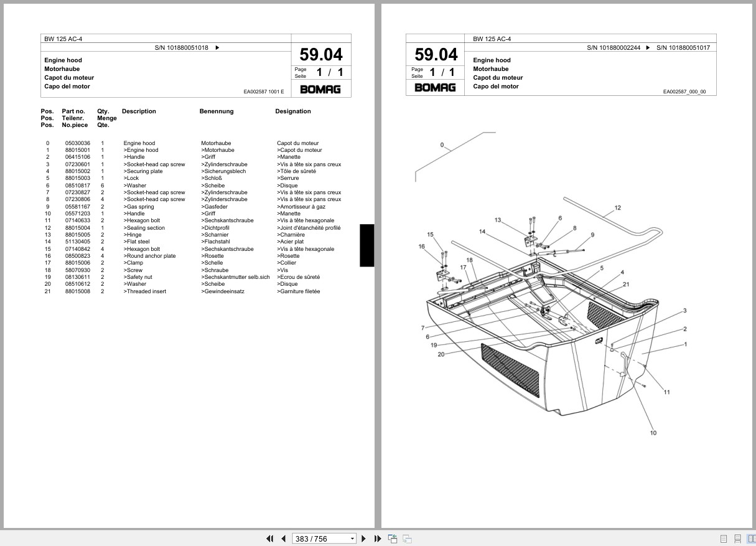756x546 pixels.
Task: Go to the first page of the document
Action: pos(270,539)
